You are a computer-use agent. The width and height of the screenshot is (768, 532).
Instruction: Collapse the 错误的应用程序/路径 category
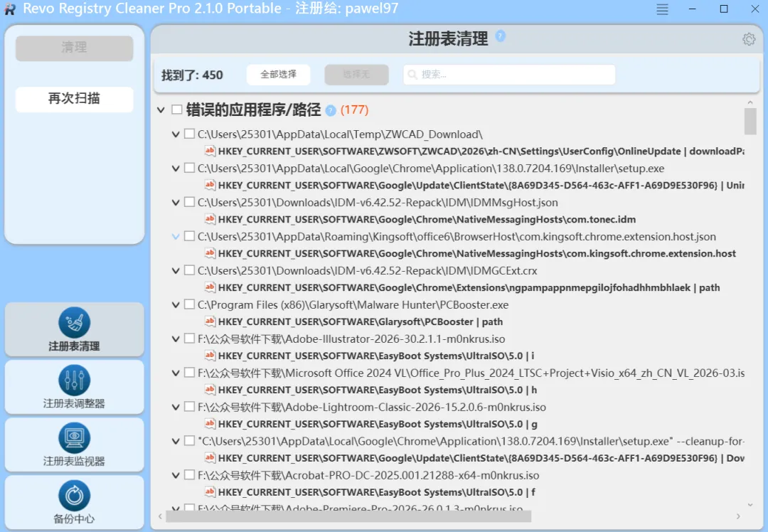click(161, 110)
